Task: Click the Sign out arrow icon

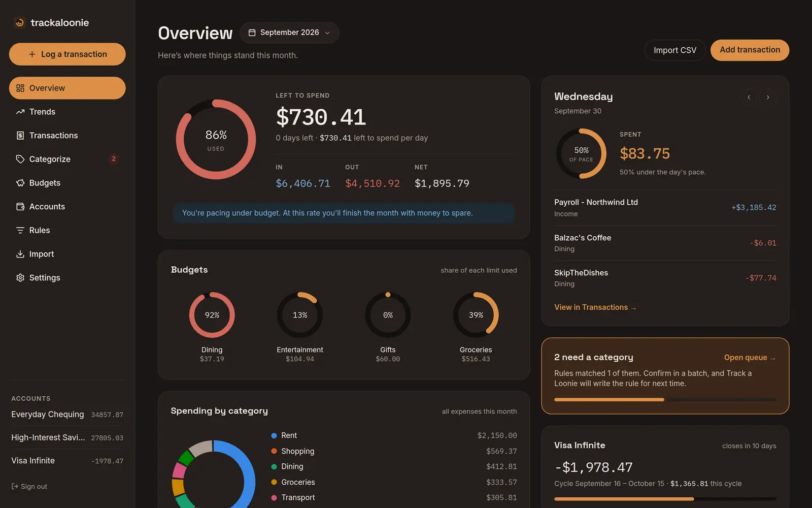Action: pyautogui.click(x=15, y=487)
